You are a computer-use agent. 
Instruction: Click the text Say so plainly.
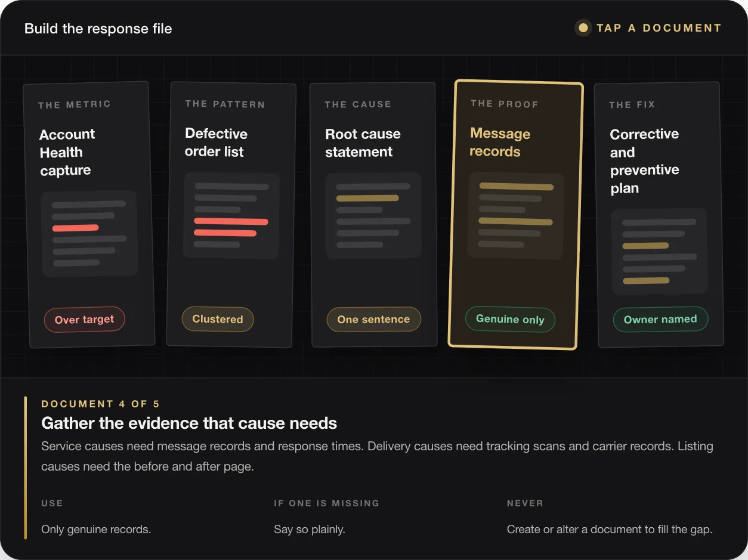[310, 529]
